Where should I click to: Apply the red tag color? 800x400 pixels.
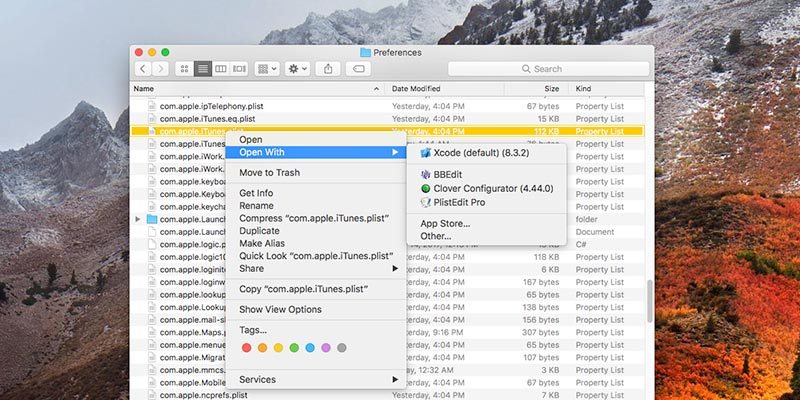tap(247, 348)
